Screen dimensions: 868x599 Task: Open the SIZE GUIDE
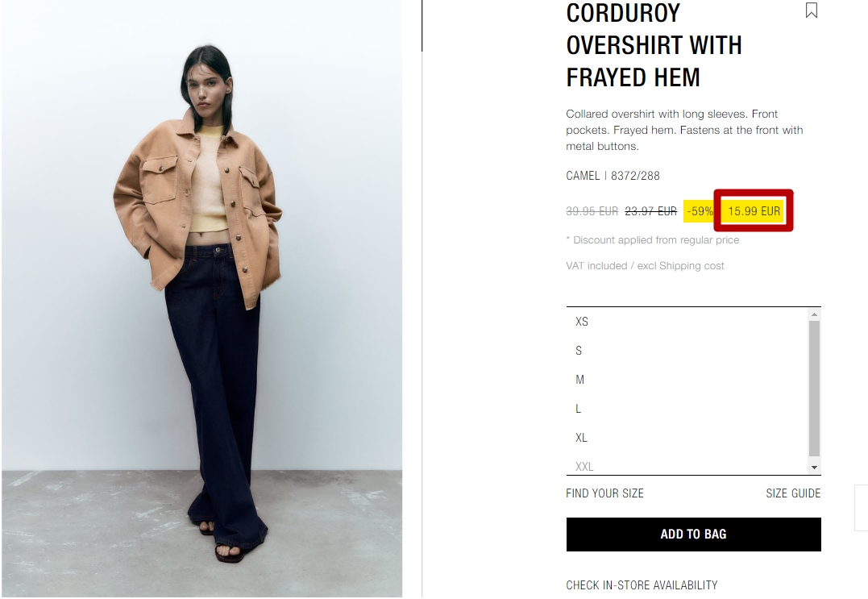click(793, 493)
